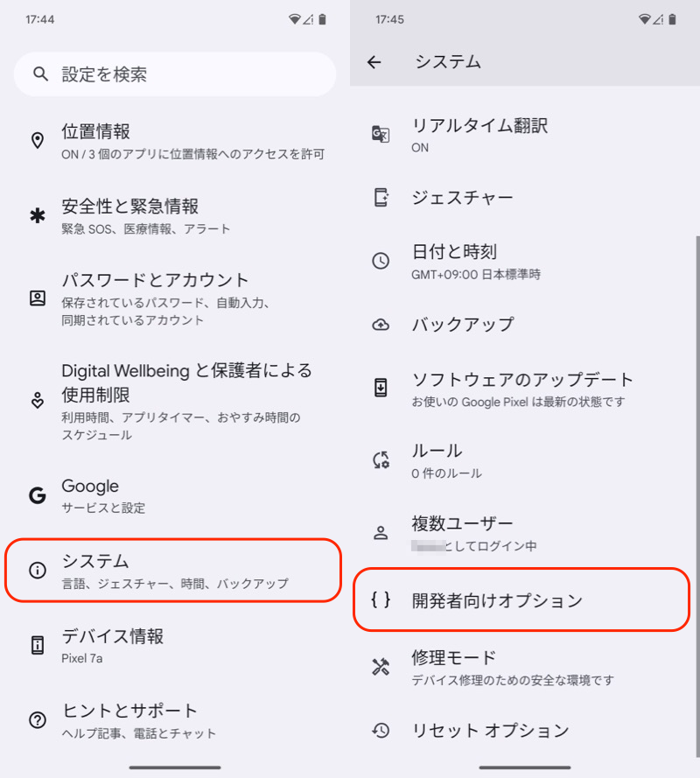
Task: Tap the search magnifier icon
Action: click(40, 74)
